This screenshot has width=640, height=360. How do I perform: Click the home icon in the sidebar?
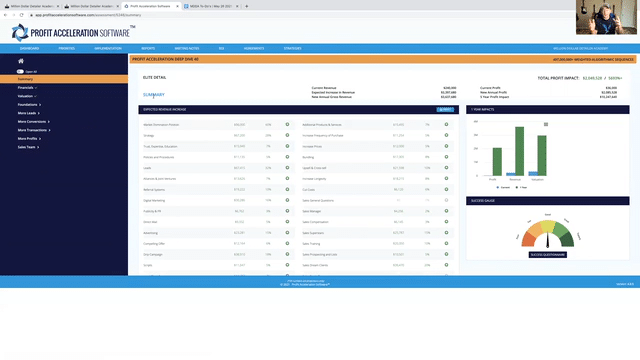point(21,61)
